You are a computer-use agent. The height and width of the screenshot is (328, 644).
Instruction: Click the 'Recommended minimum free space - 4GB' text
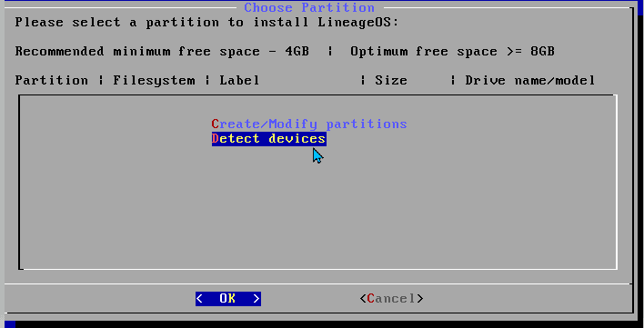(x=162, y=52)
